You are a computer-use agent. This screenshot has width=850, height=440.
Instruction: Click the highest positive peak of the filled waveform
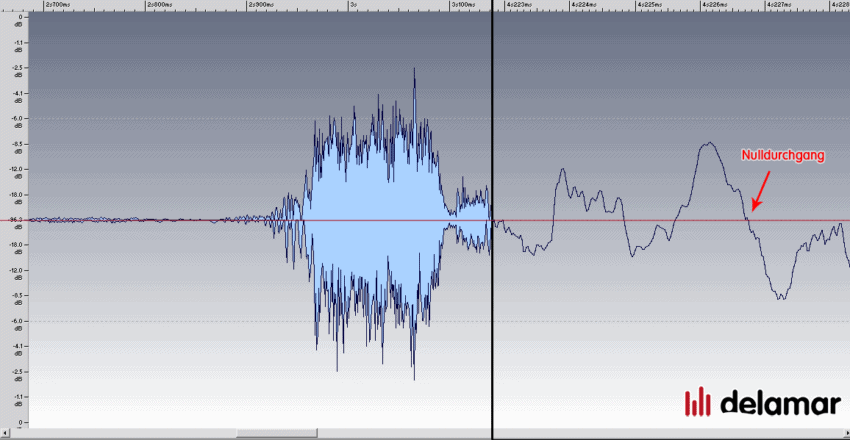(x=415, y=70)
